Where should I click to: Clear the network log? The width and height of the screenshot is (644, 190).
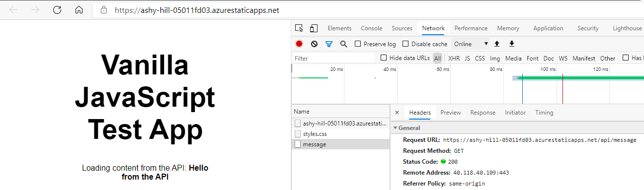(x=314, y=44)
